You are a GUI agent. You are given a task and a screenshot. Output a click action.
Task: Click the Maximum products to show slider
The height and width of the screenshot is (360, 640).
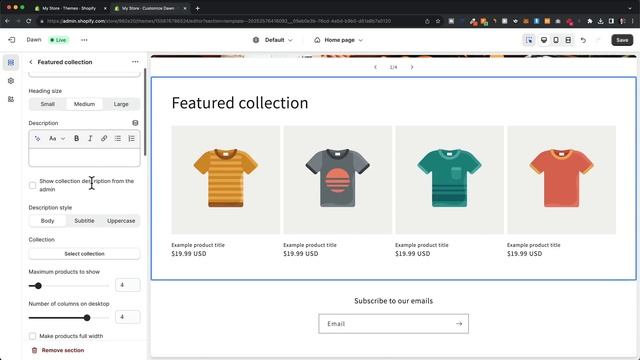point(69,286)
